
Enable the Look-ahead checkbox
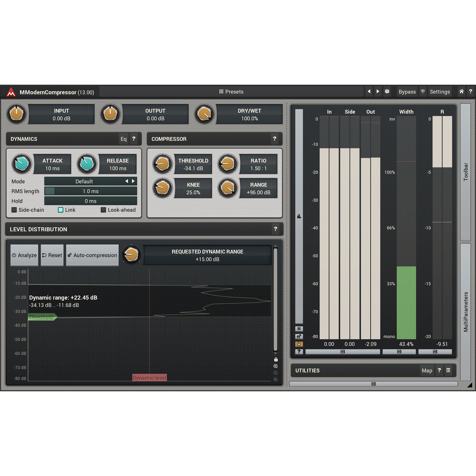103,210
